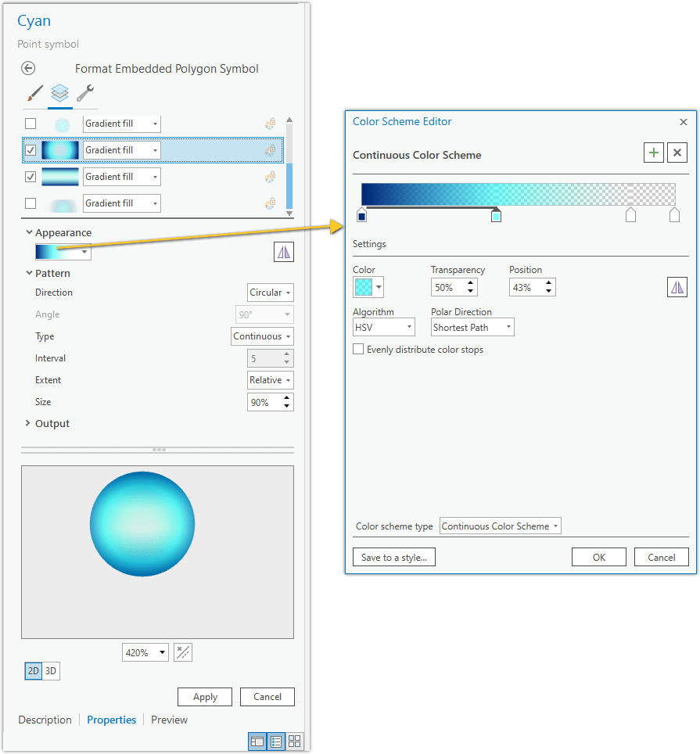The width and height of the screenshot is (700, 754).
Task: Switch to Preview tab
Action: [169, 720]
